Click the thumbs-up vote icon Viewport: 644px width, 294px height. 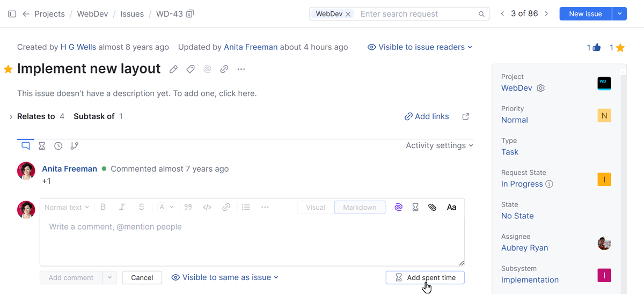[596, 48]
